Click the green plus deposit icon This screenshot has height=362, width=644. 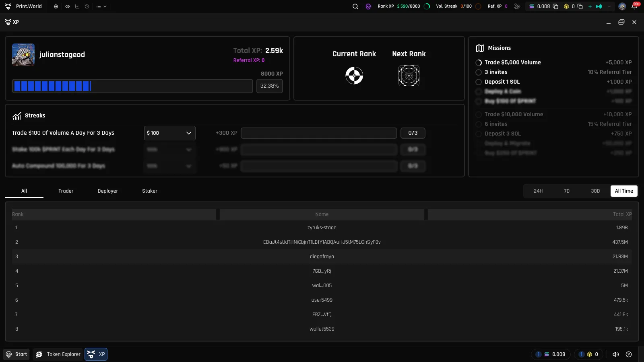590,6
